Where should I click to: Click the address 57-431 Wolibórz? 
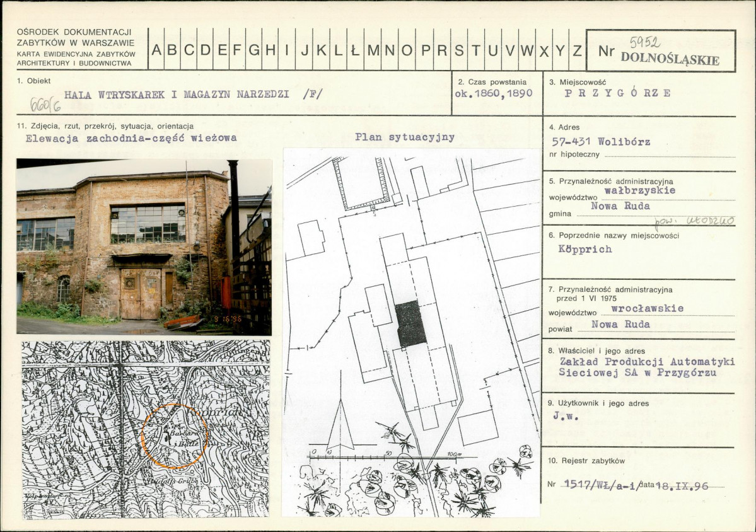(601, 142)
